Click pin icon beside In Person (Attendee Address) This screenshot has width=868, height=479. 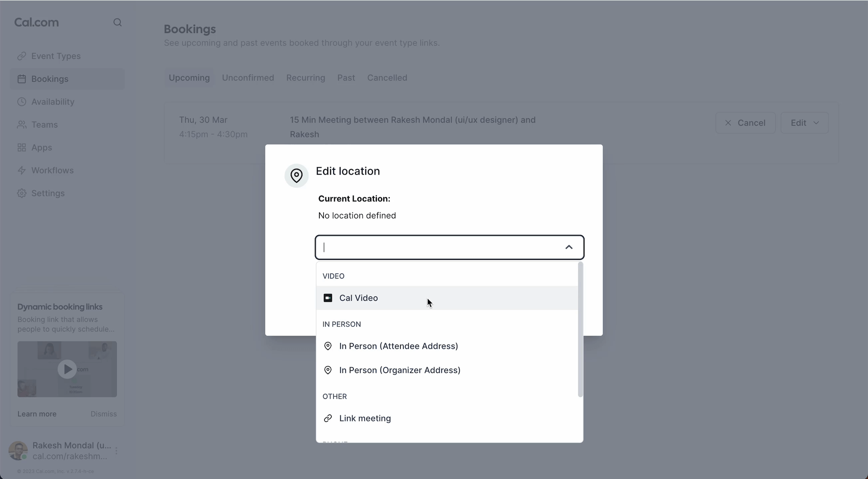point(327,346)
